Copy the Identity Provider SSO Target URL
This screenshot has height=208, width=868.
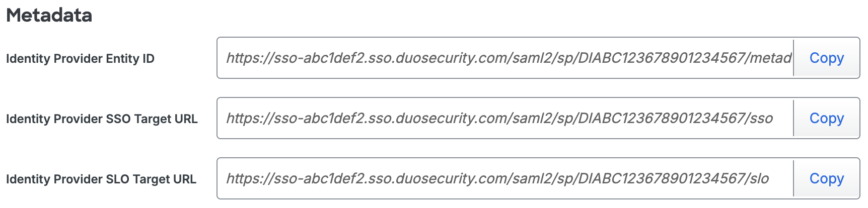pyautogui.click(x=826, y=118)
